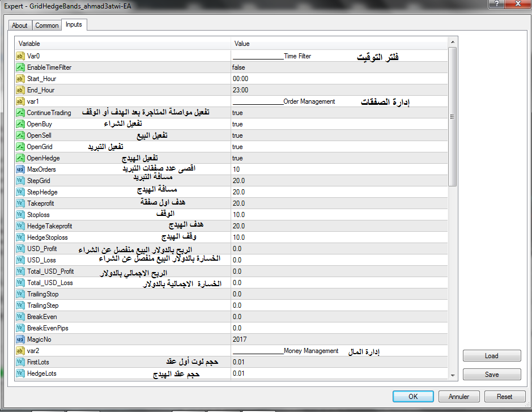Click the double type icon beside StepGrid
The height and width of the screenshot is (412, 532).
click(20, 181)
